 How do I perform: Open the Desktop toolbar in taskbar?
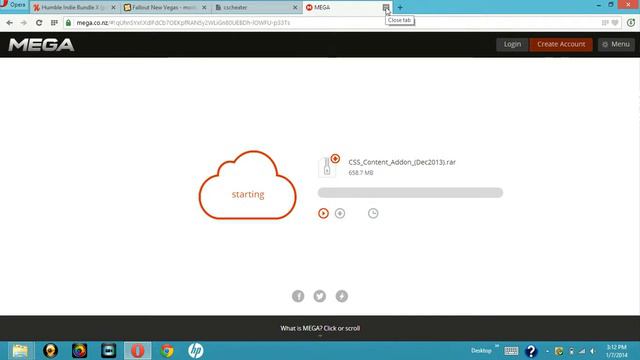click(x=482, y=351)
